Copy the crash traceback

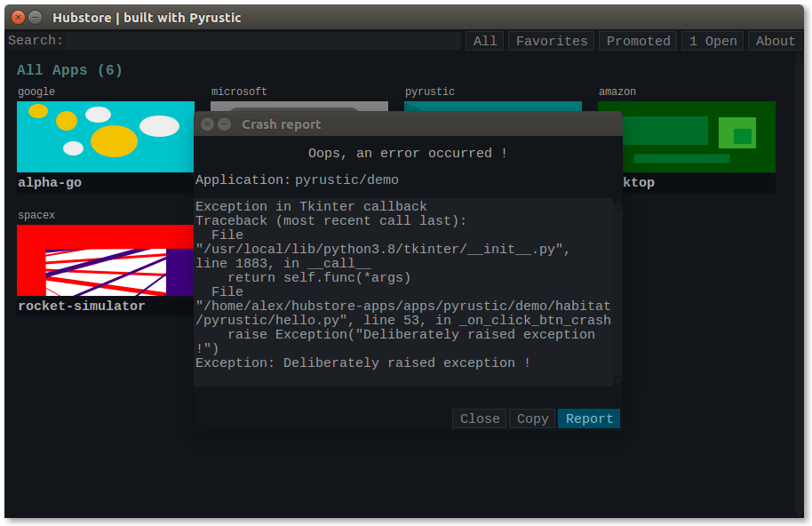pos(532,418)
